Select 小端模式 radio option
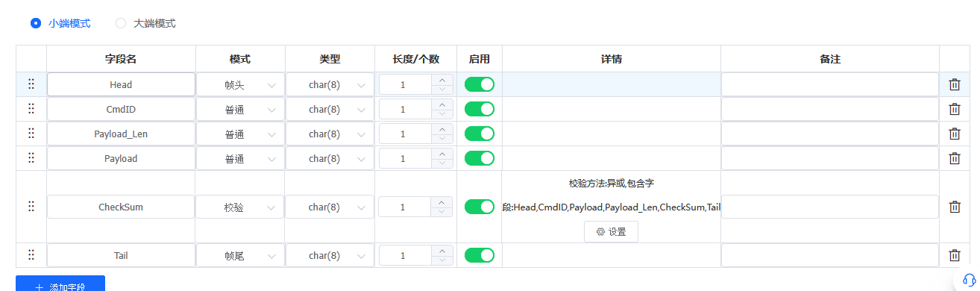 tap(60, 23)
